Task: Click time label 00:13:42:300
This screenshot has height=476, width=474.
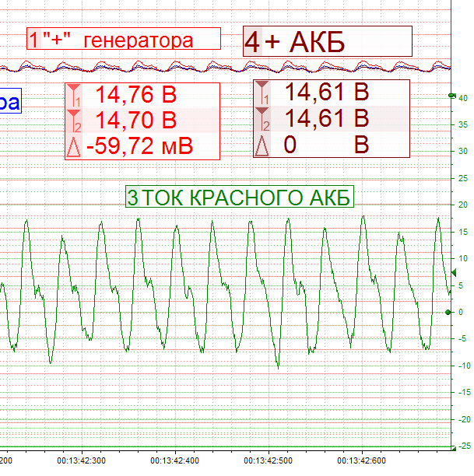Action: pyautogui.click(x=81, y=460)
